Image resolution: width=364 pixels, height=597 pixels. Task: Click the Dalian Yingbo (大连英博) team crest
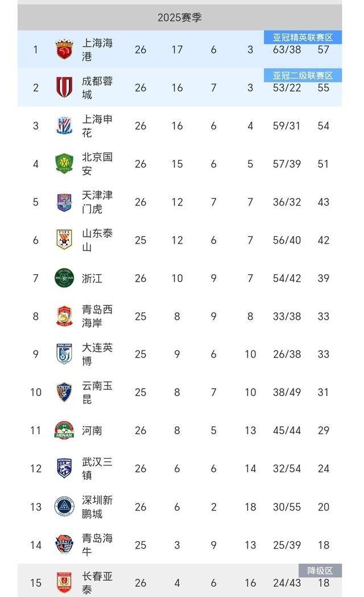click(64, 354)
